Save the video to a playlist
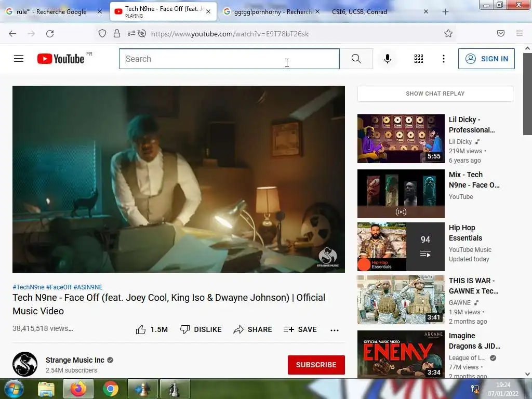Image resolution: width=532 pixels, height=399 pixels. click(300, 329)
